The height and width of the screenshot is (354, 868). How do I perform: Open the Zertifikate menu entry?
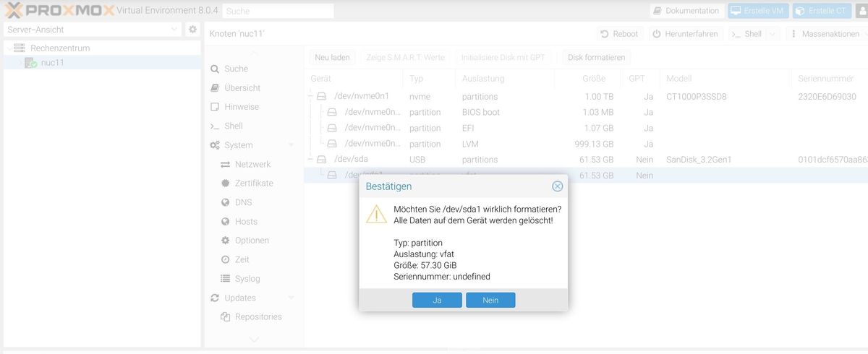pyautogui.click(x=254, y=184)
